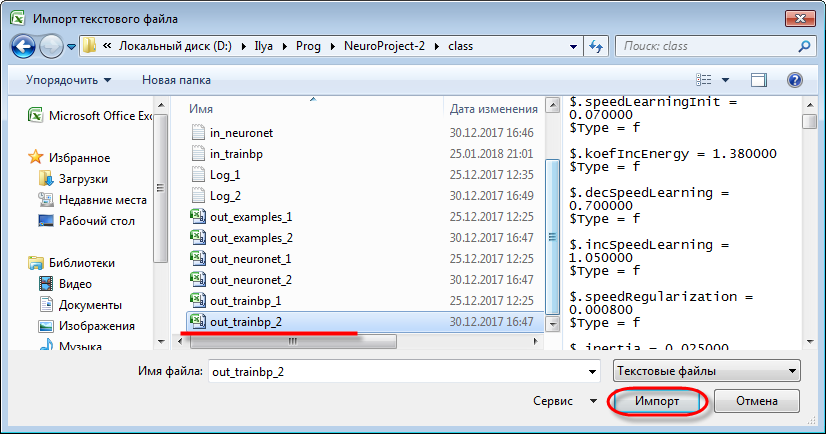
Task: Click file list scroll up arrow
Action: (552, 105)
